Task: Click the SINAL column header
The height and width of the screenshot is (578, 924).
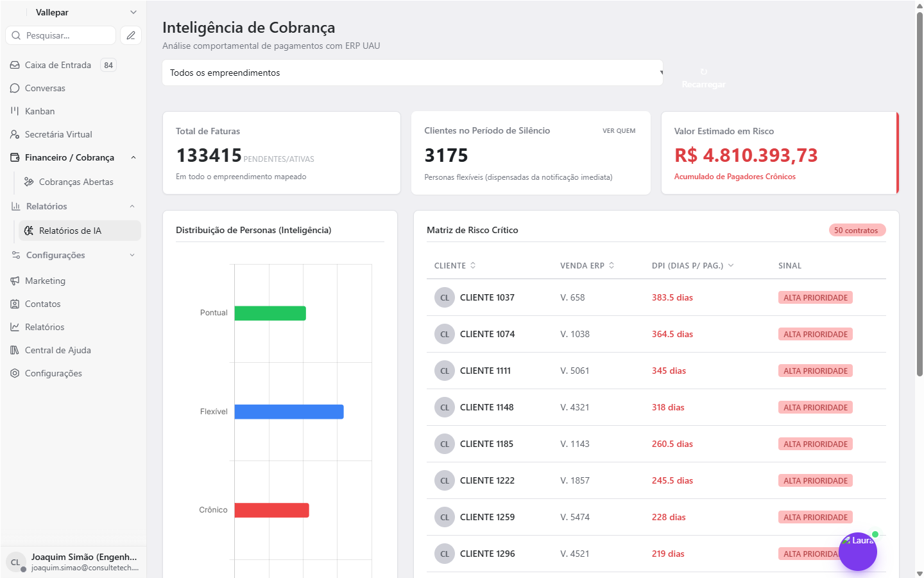Action: point(790,265)
